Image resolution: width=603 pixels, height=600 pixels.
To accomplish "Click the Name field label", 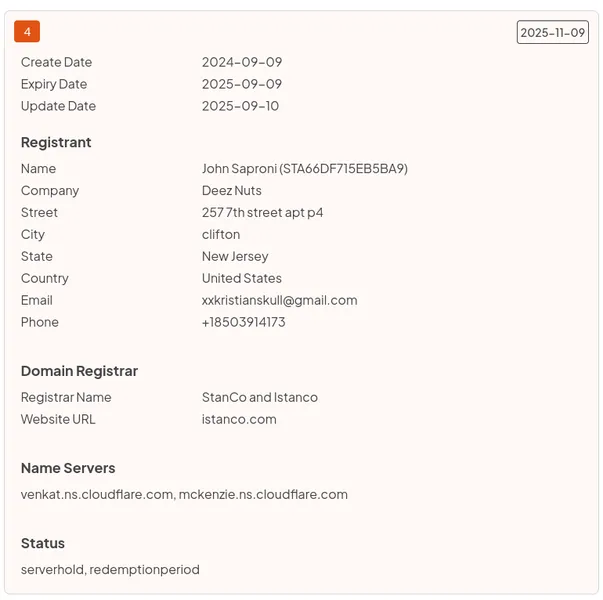I will (38, 169).
